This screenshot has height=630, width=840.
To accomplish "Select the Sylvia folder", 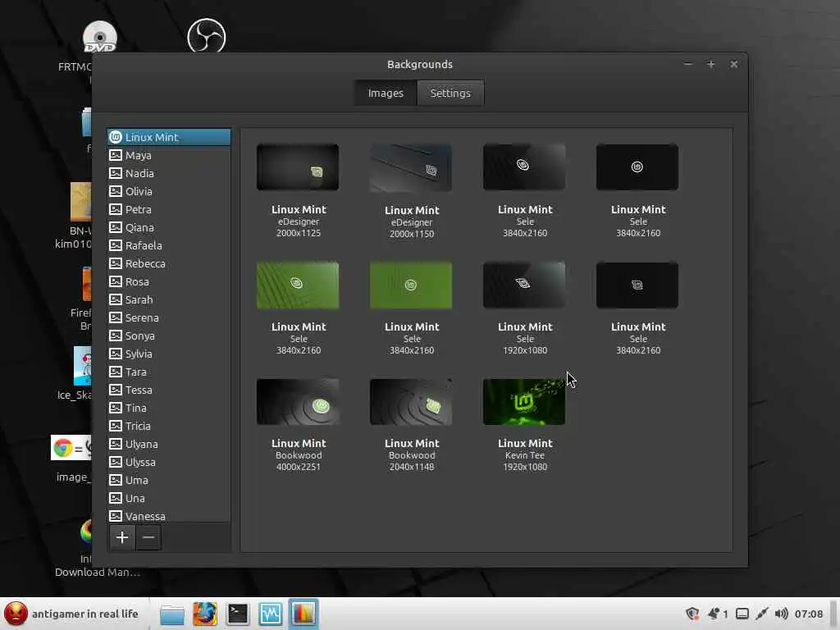I will pyautogui.click(x=169, y=354).
